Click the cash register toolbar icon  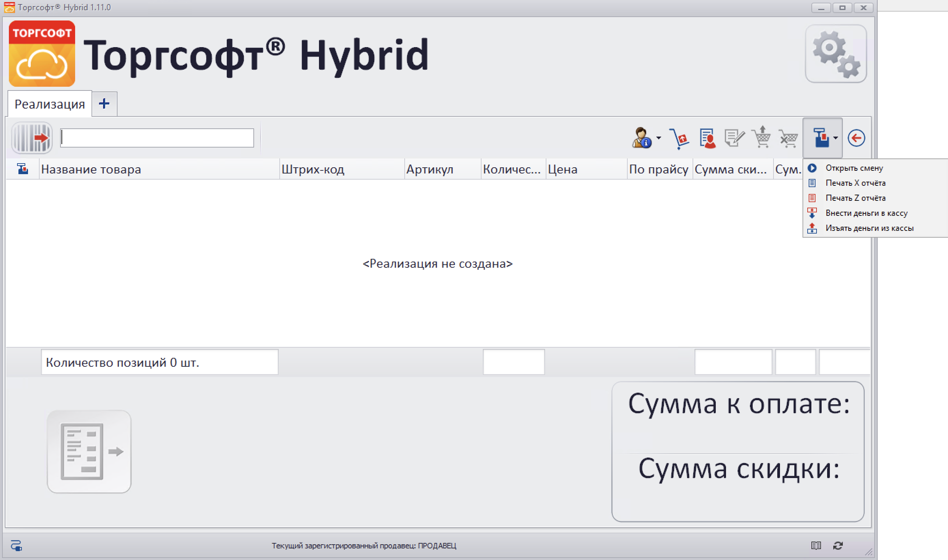pyautogui.click(x=821, y=138)
